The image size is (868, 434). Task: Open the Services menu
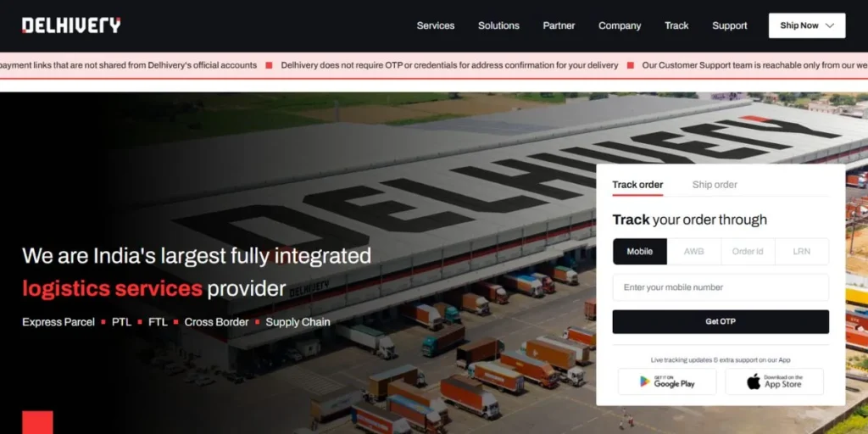(x=436, y=25)
